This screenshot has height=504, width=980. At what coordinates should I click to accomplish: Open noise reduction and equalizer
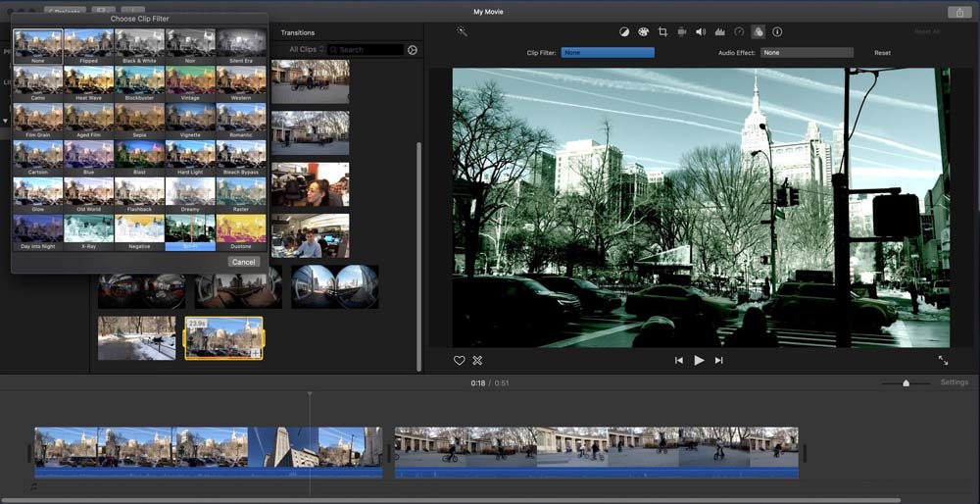[x=719, y=32]
